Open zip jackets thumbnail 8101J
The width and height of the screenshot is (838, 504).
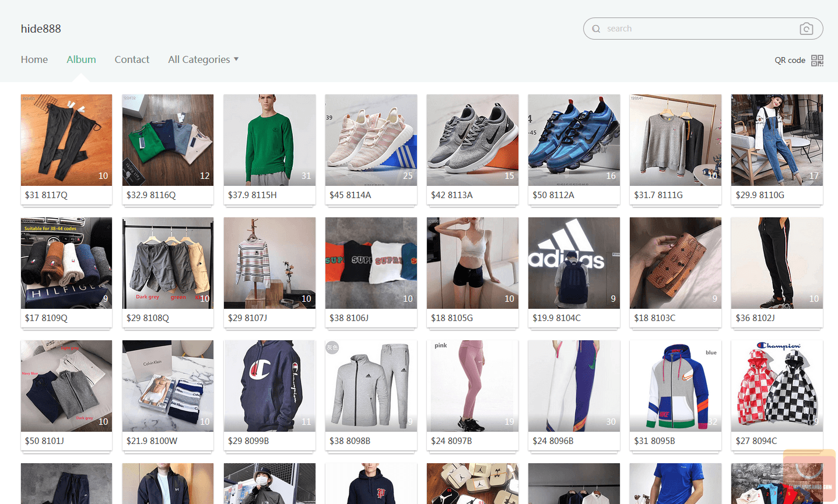66,386
